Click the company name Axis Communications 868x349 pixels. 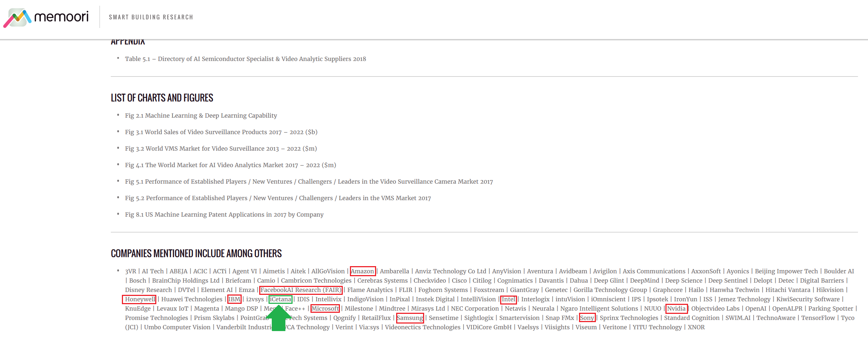pyautogui.click(x=654, y=271)
